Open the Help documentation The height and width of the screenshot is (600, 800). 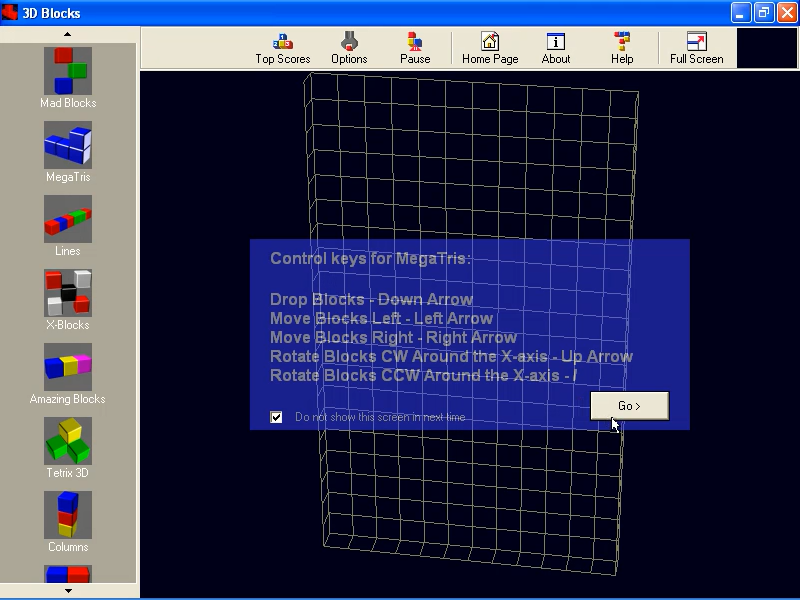click(621, 47)
